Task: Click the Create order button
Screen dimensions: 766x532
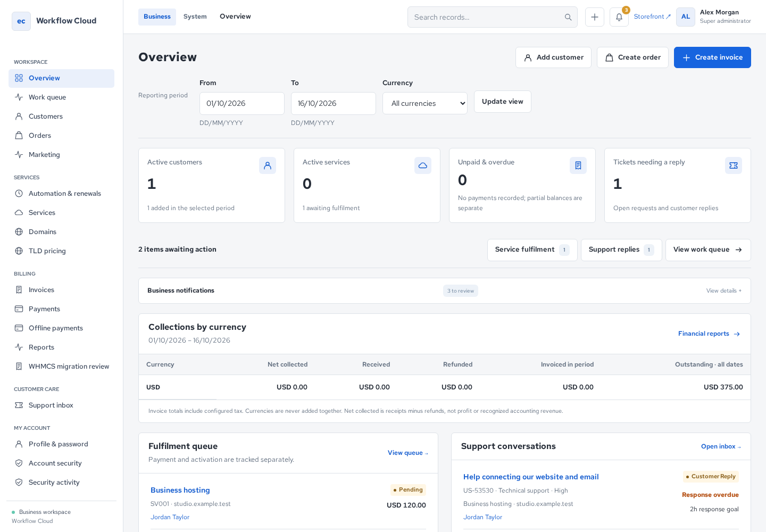Action: coord(632,57)
